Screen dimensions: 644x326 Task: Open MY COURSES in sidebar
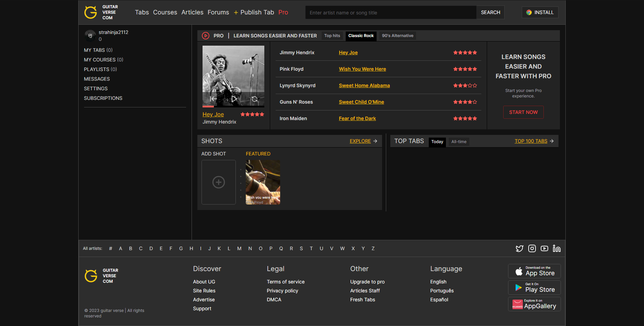[x=104, y=60]
